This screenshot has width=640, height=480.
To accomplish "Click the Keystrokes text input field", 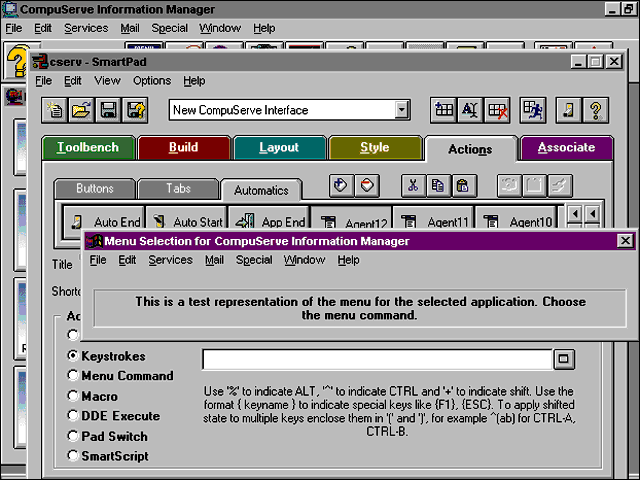I will coord(377,359).
